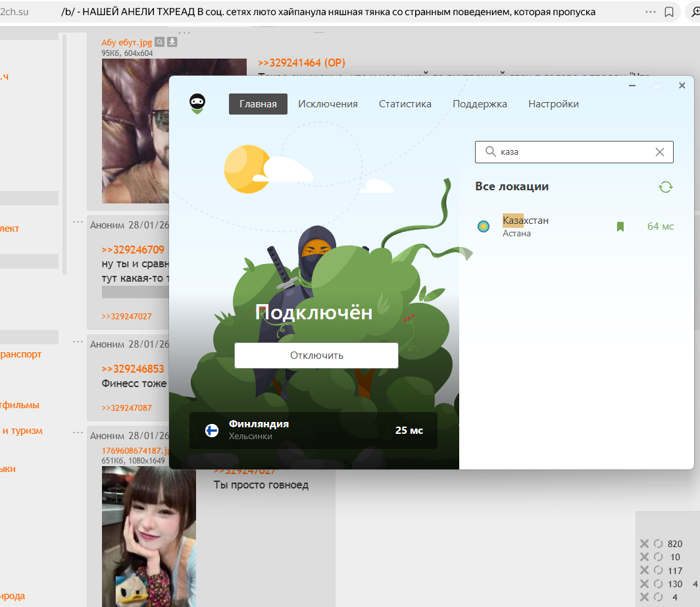The image size is (700, 607).
Task: Click the Подключён status heading
Action: pyautogui.click(x=314, y=312)
